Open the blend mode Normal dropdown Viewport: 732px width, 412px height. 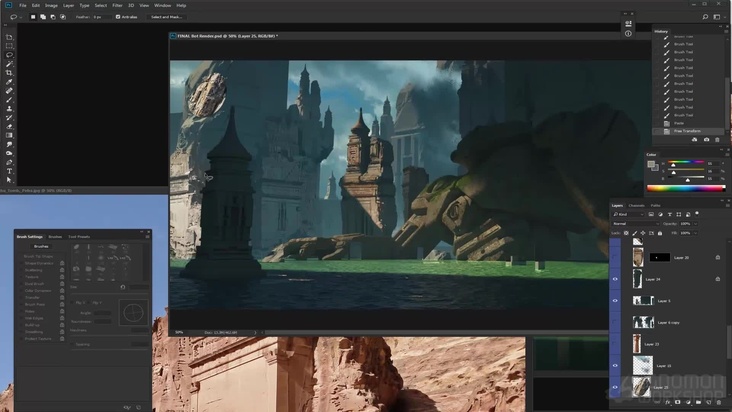tap(634, 223)
